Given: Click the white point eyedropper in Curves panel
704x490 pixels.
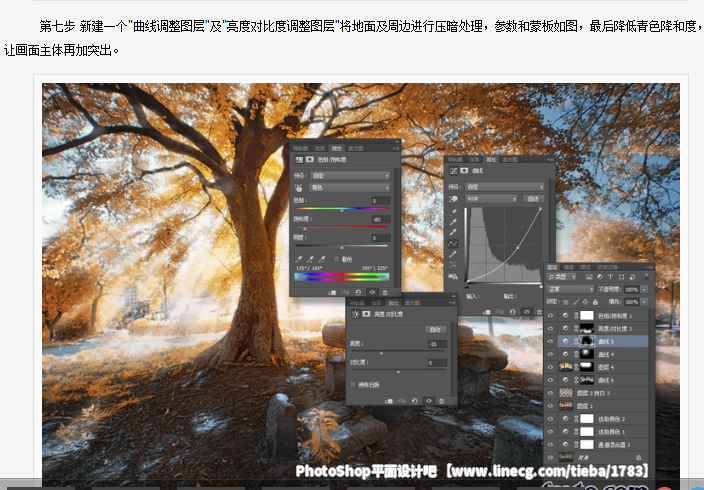Looking at the screenshot, I should pyautogui.click(x=453, y=233).
